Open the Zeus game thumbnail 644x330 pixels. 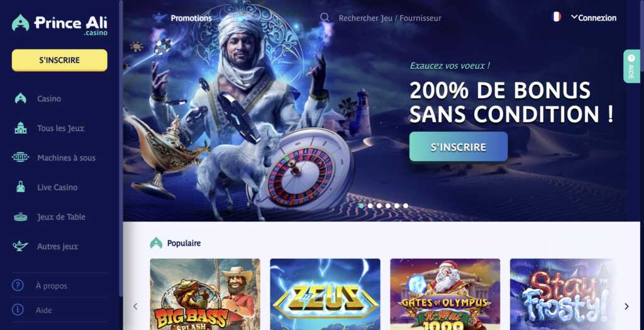click(x=325, y=294)
